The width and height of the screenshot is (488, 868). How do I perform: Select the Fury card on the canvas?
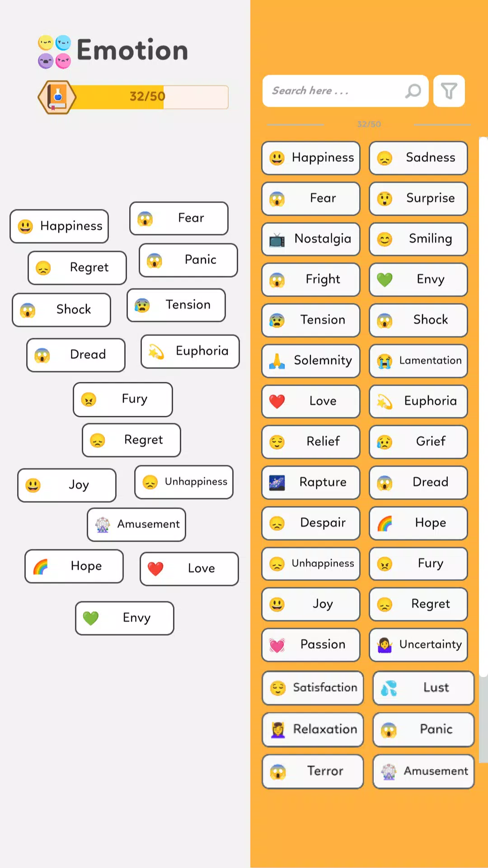tap(123, 399)
